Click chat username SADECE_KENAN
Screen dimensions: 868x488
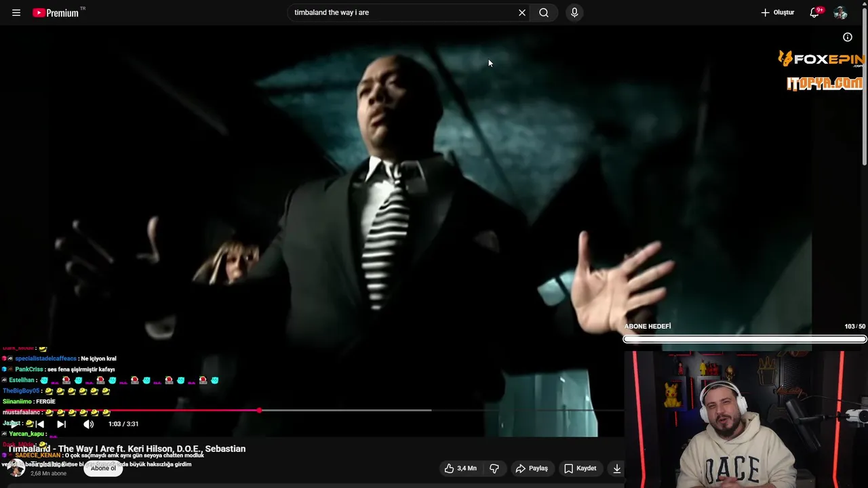[38, 455]
